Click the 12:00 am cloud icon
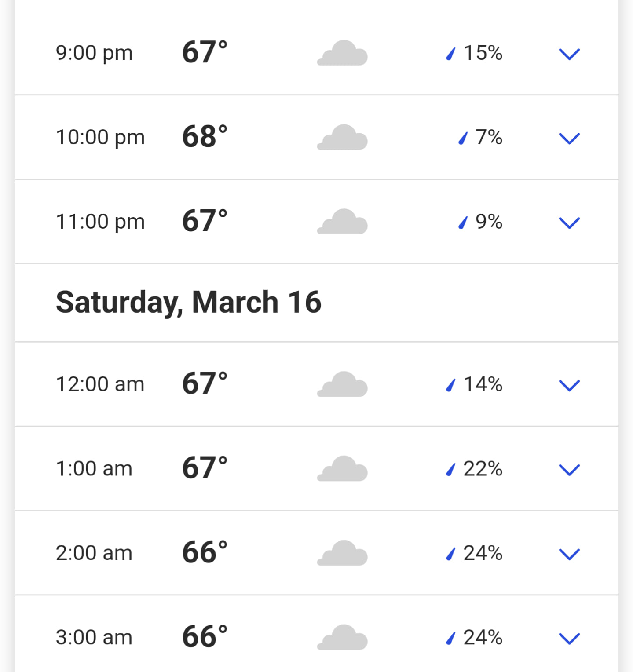633x672 pixels. (342, 384)
